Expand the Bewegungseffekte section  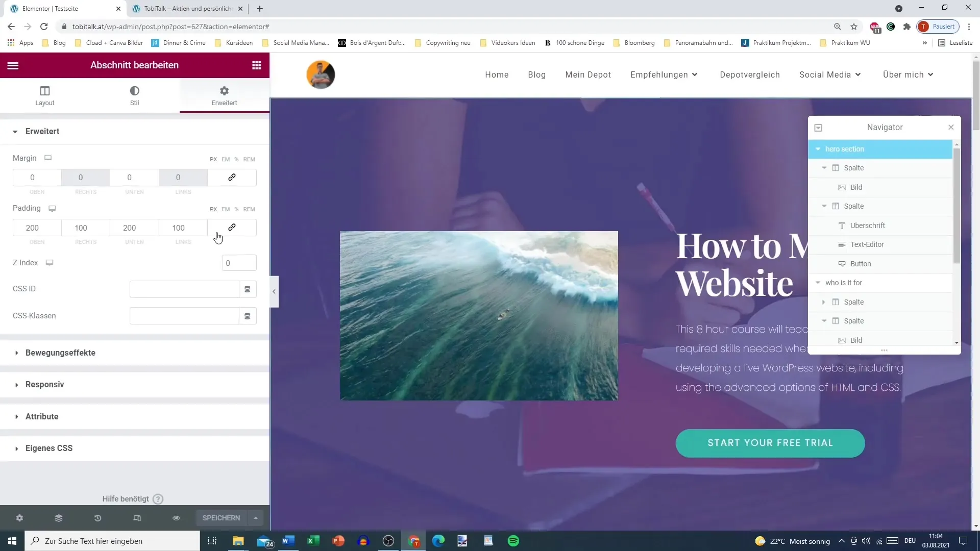coord(61,353)
